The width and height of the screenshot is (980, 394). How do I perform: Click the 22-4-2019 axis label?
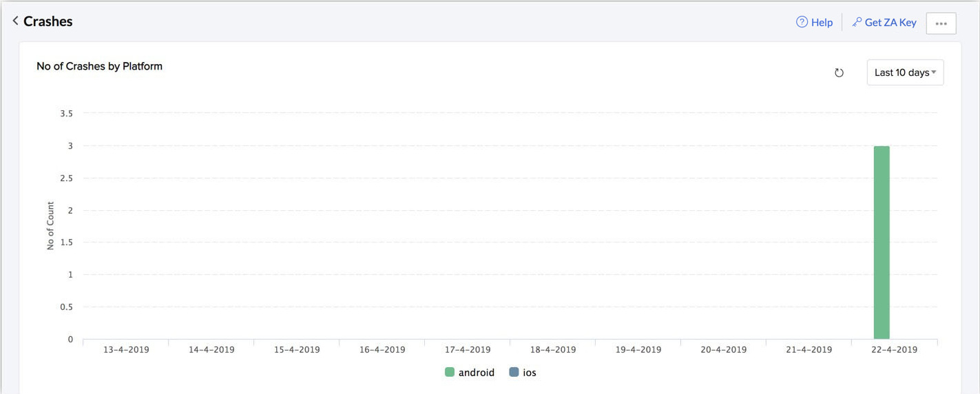pyautogui.click(x=895, y=349)
